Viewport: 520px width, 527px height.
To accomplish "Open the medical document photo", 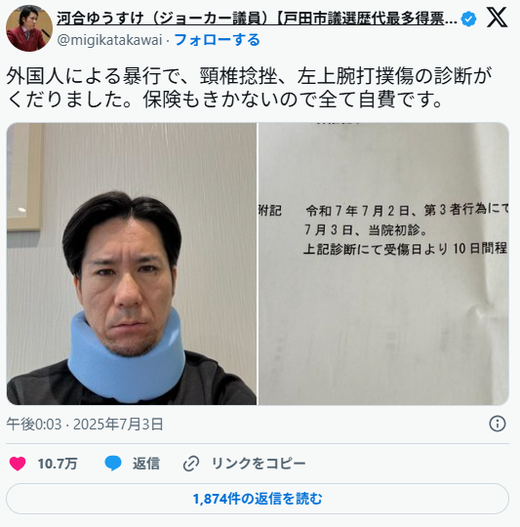I will (384, 264).
